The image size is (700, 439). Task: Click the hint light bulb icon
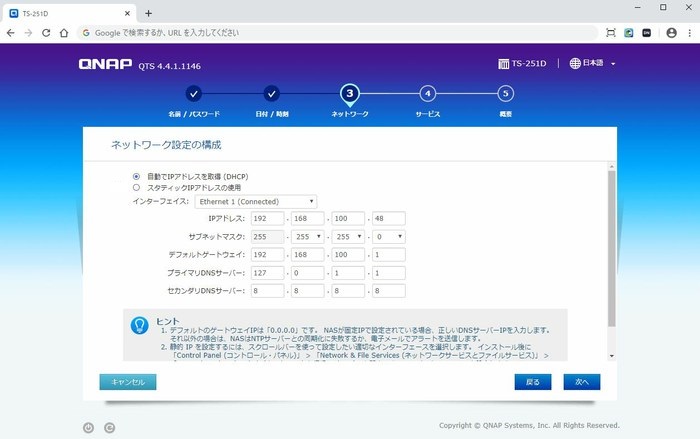pyautogui.click(x=139, y=326)
